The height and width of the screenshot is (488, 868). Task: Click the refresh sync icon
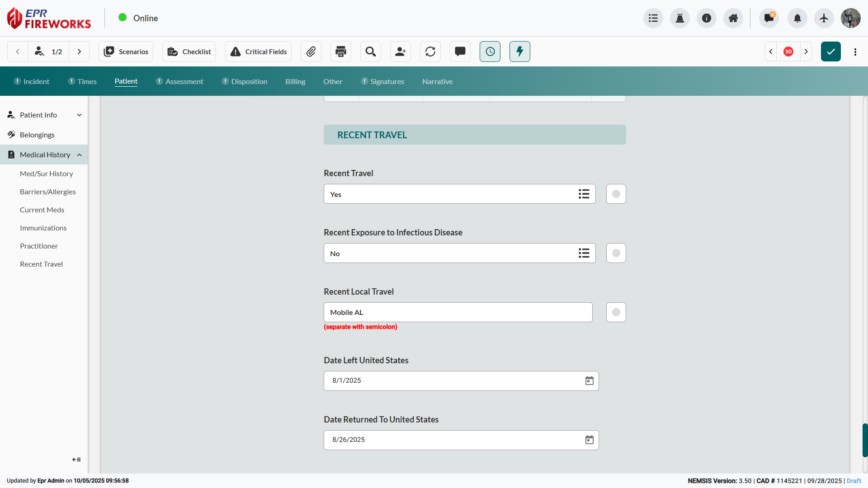click(430, 52)
